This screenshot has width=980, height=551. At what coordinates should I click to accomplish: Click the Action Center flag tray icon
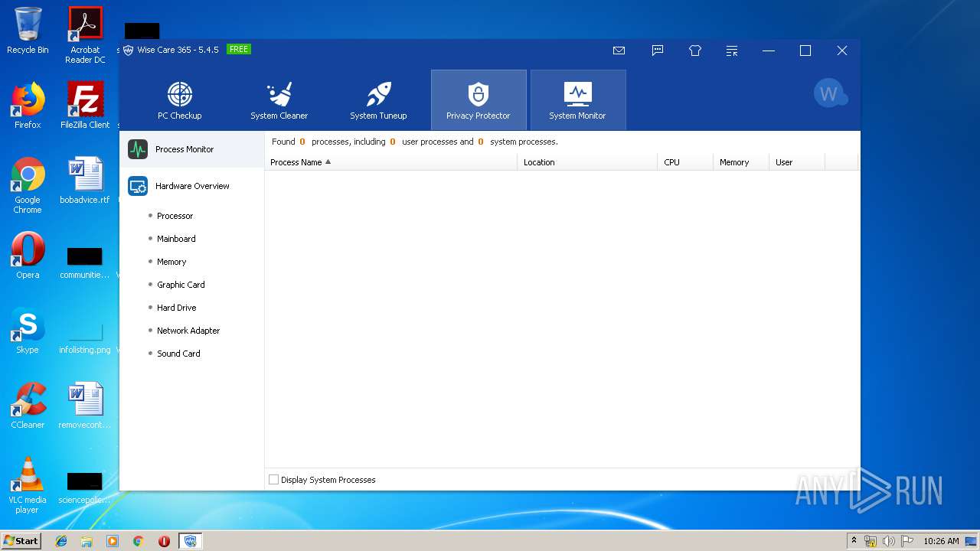pyautogui.click(x=907, y=540)
